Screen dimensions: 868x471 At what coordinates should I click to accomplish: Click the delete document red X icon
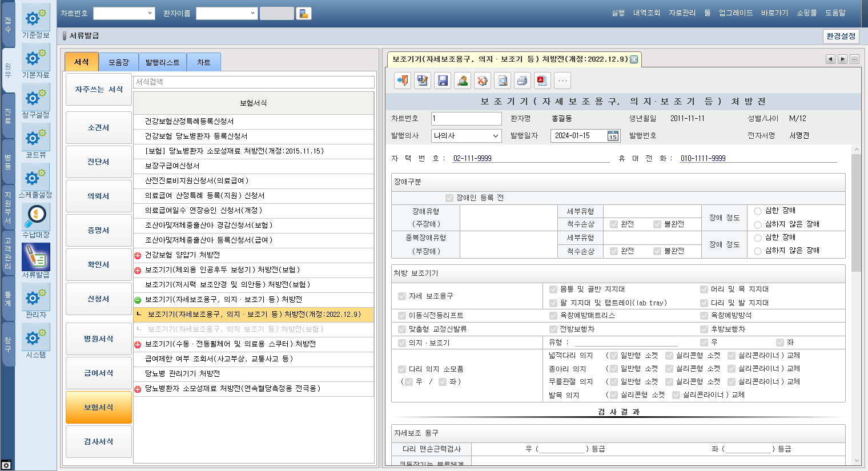(x=483, y=80)
